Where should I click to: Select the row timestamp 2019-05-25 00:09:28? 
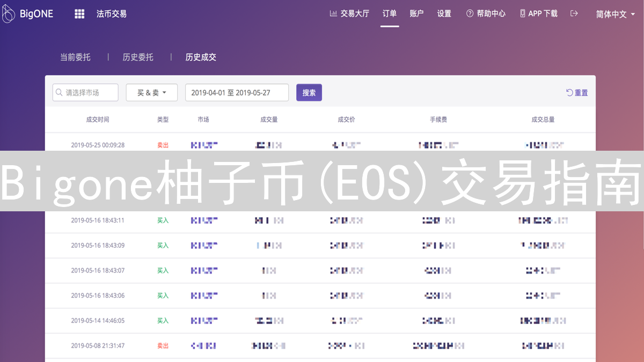pos(98,145)
